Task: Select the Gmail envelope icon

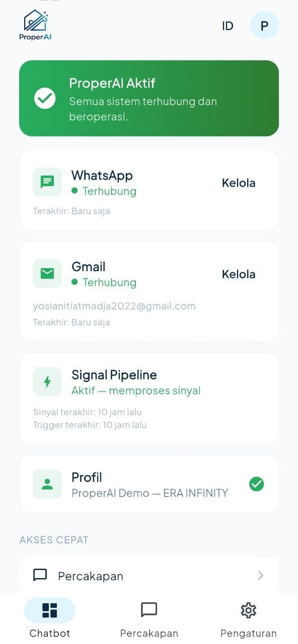Action: click(47, 273)
